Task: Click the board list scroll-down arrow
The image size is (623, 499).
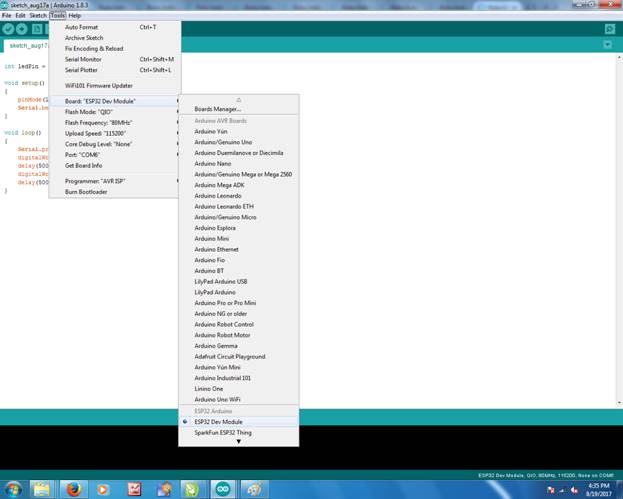Action: pyautogui.click(x=238, y=442)
